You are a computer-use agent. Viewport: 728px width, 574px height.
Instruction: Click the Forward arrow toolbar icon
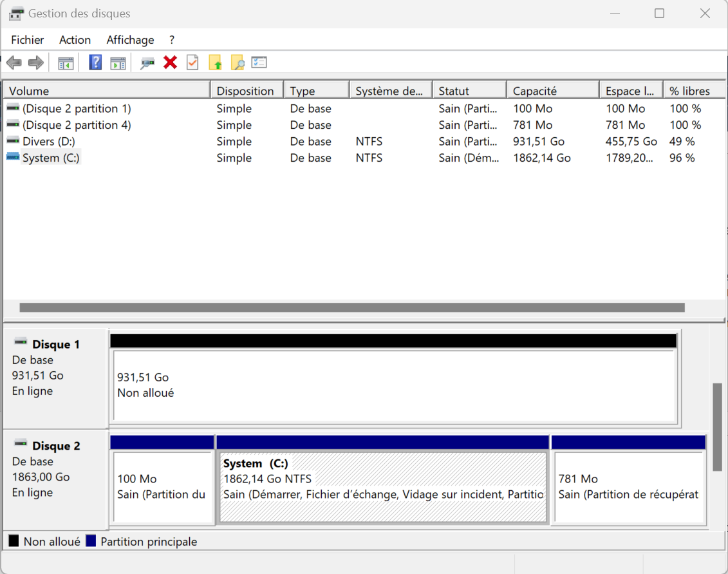[36, 62]
